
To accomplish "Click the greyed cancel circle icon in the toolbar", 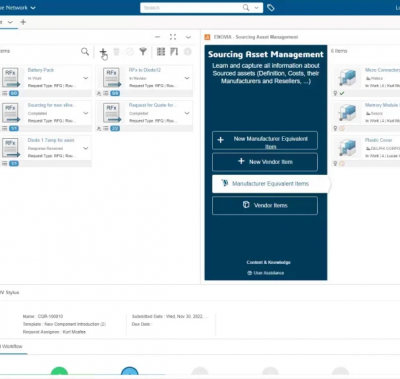I will (130, 51).
